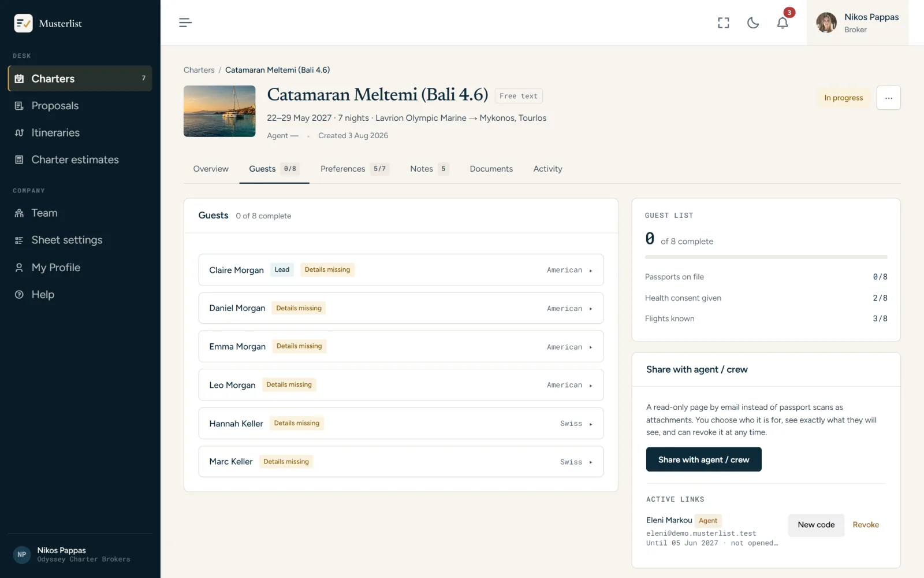
Task: Click the Free text tag
Action: pos(519,96)
